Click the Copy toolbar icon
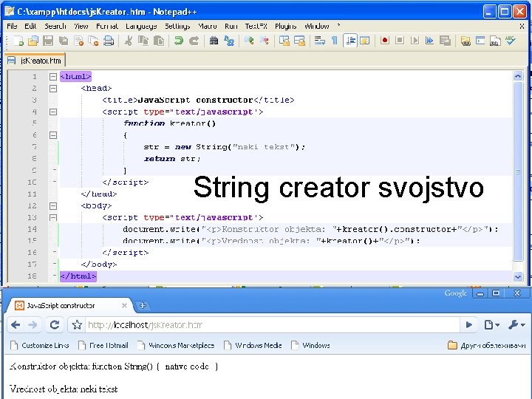This screenshot has height=399, width=532. [x=143, y=41]
